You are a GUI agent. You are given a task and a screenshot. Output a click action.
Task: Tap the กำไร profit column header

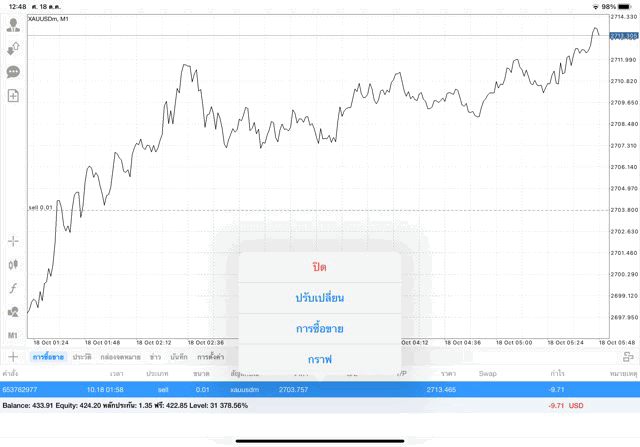(556, 373)
